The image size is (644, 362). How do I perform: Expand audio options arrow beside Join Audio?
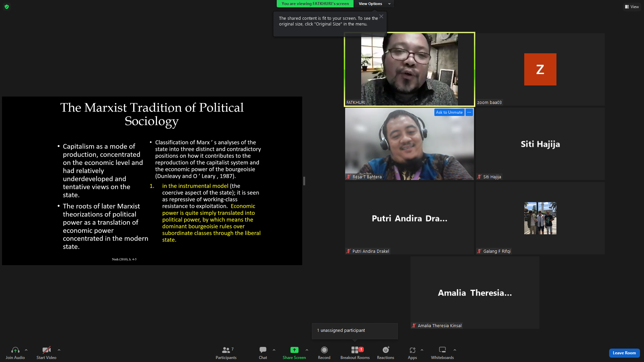point(26,350)
